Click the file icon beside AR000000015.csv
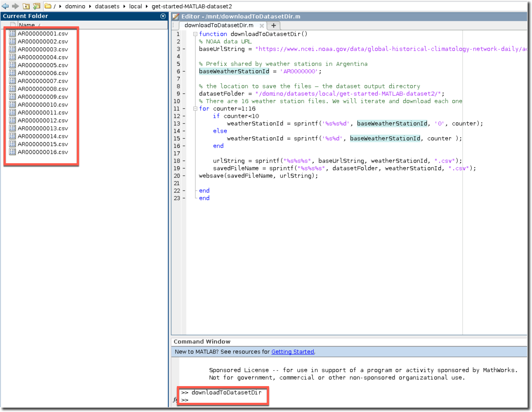The height and width of the screenshot is (412, 532). 12,144
